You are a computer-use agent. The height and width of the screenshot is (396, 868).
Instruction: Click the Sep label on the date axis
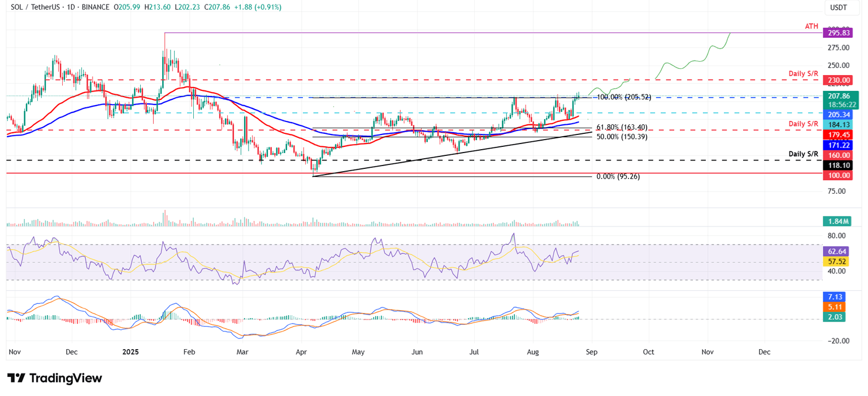coord(591,351)
